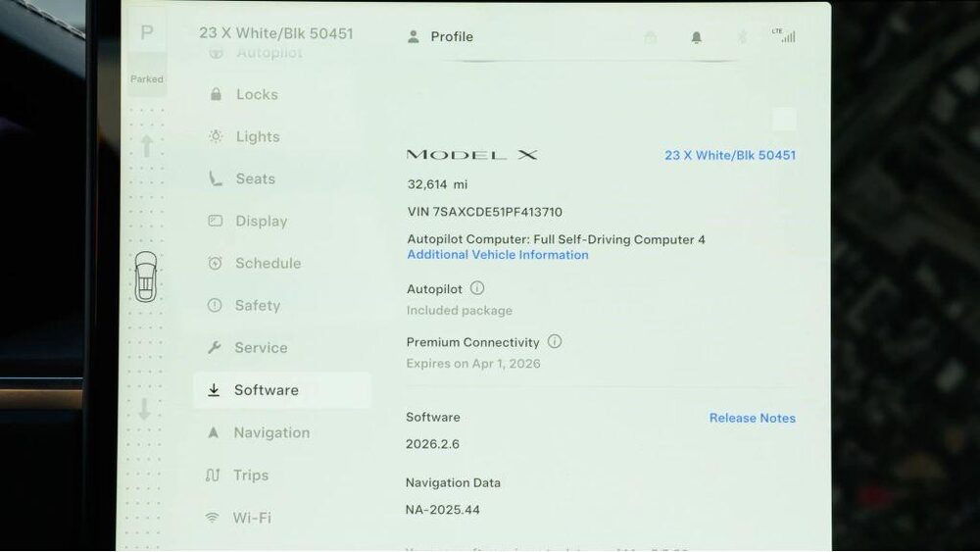The width and height of the screenshot is (980, 552).
Task: Show info for Autopilot package
Action: coord(477,288)
